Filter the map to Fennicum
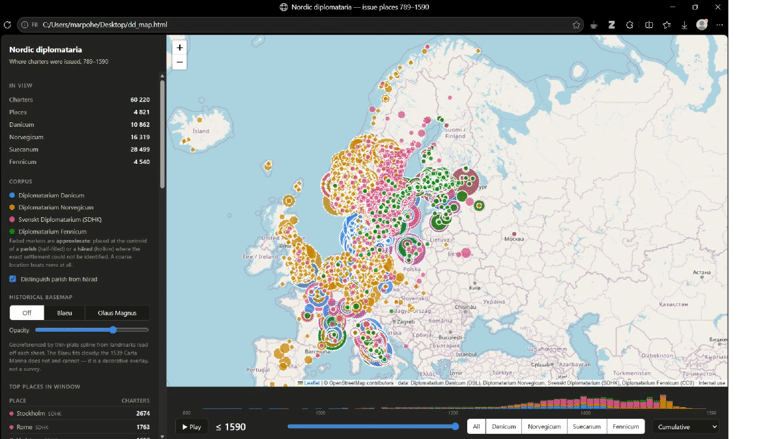This screenshot has width=782, height=439. (x=625, y=427)
